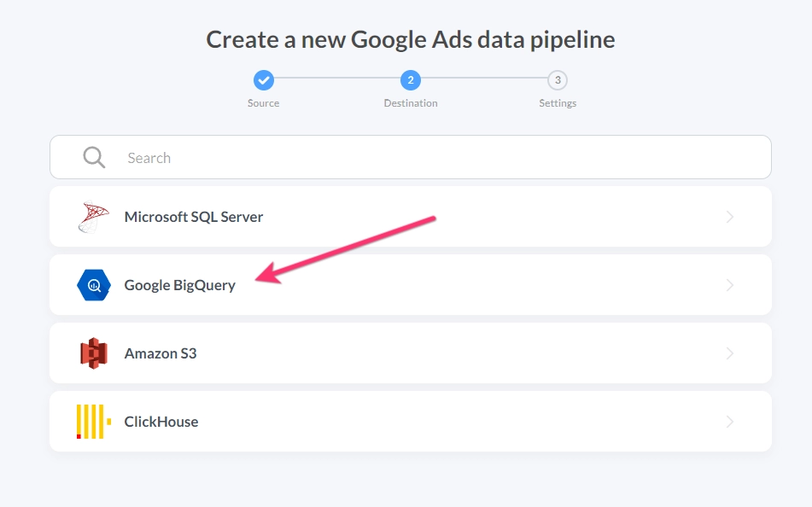Viewport: 812px width, 507px height.
Task: Click the Microsoft SQL Server logo icon
Action: 94,217
